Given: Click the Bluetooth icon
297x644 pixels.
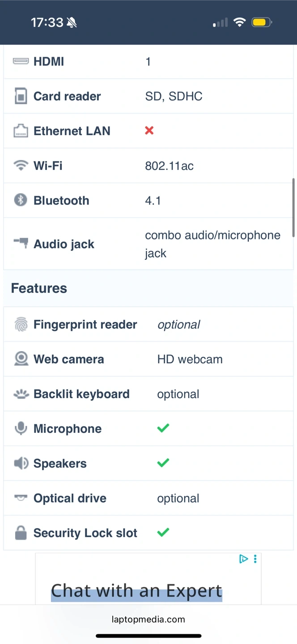Looking at the screenshot, I should [21, 200].
